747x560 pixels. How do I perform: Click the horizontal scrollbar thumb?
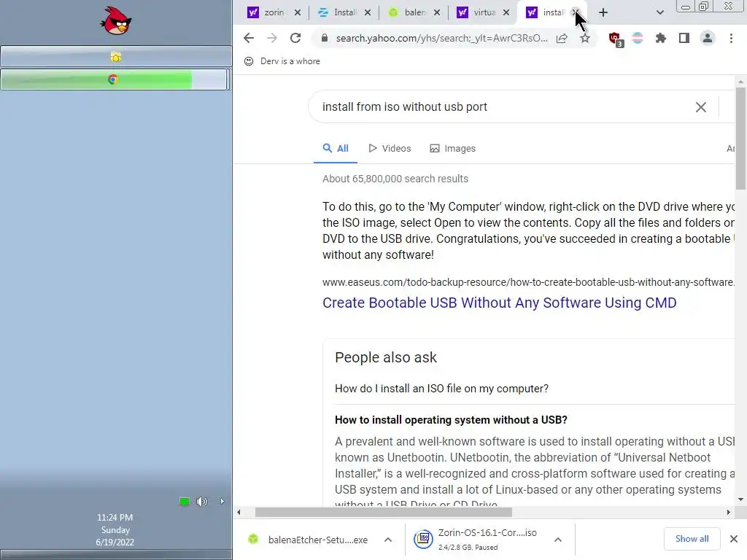point(384,513)
